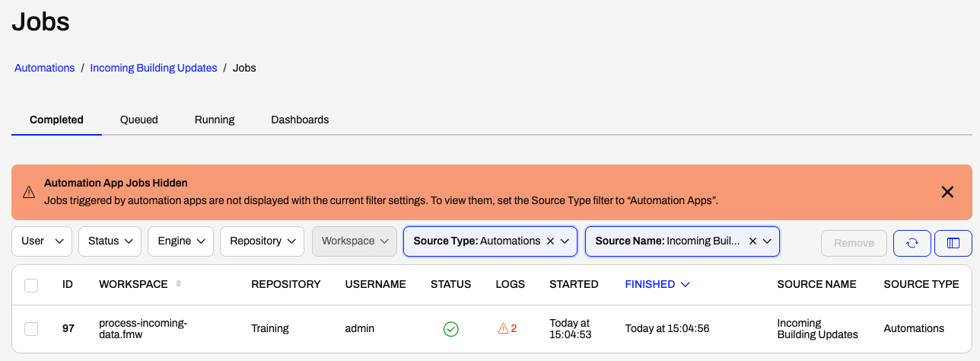Go to Automations breadcrumb link
This screenshot has height=361, width=980.
45,68
